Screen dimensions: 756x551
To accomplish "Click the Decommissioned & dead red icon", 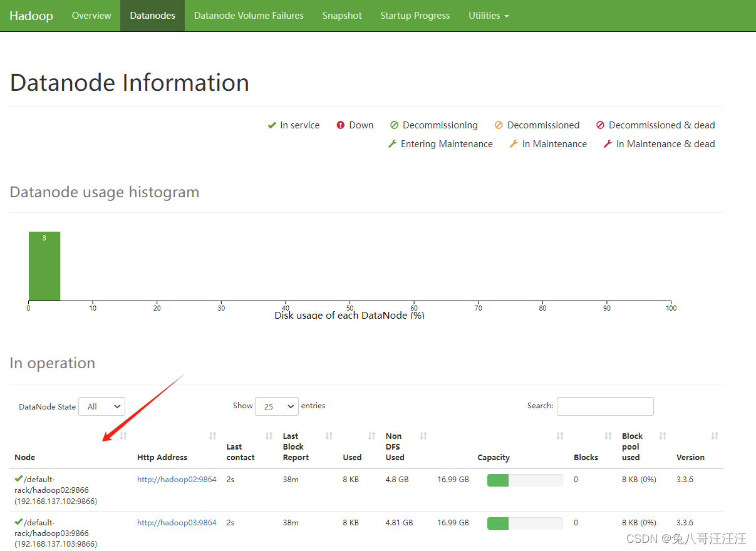I will [600, 125].
